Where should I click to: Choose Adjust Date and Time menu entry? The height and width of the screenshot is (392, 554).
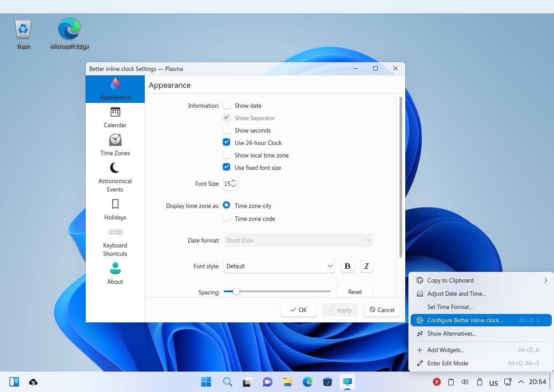[x=456, y=294]
